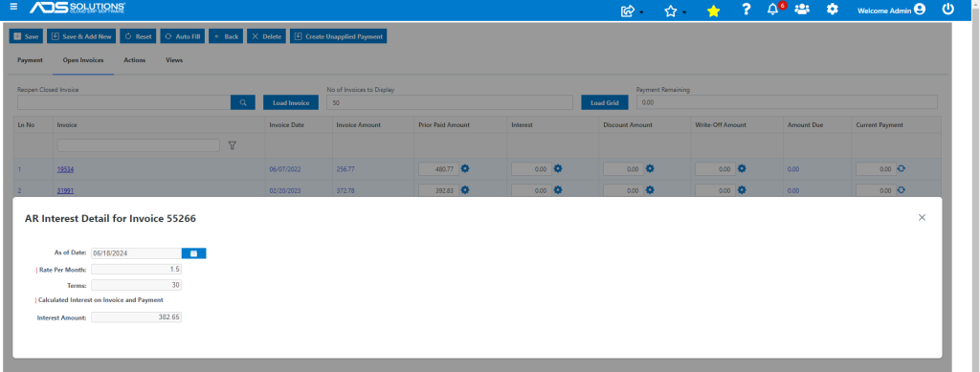This screenshot has height=372, width=980.
Task: Open the As of Date calendar picker
Action: click(x=193, y=252)
